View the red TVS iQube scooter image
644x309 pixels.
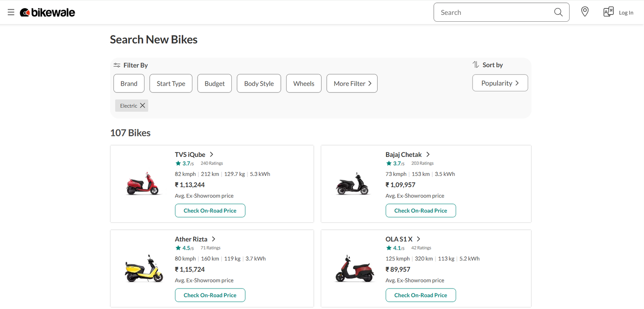pos(143,184)
